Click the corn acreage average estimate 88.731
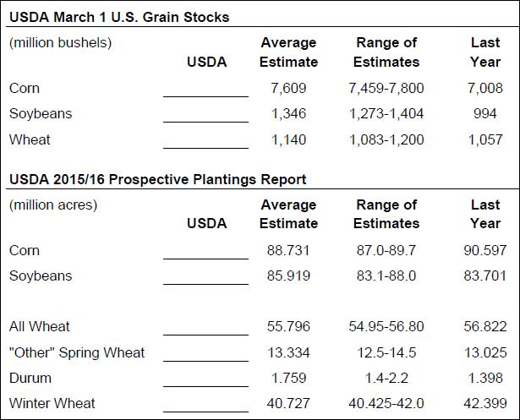 tap(287, 250)
